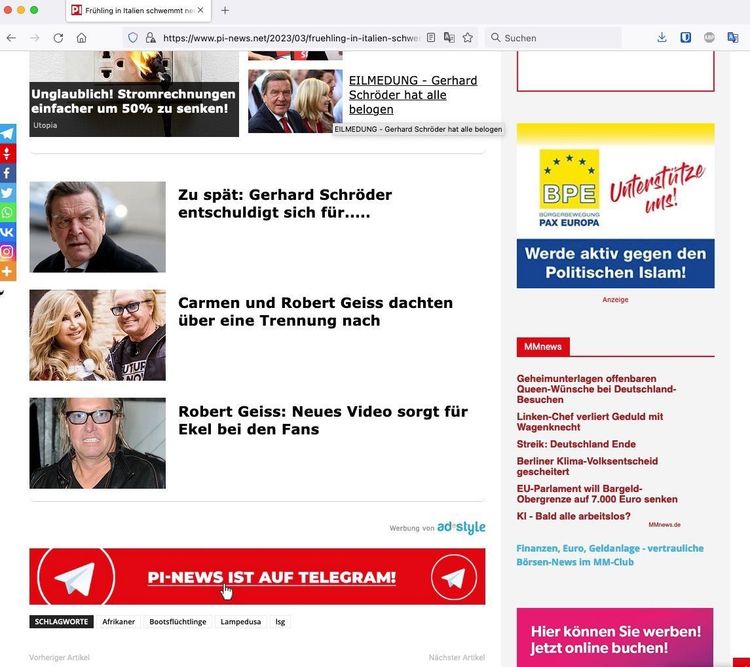
Task: Share article via WhatsApp sidebar icon
Action: [x=8, y=212]
